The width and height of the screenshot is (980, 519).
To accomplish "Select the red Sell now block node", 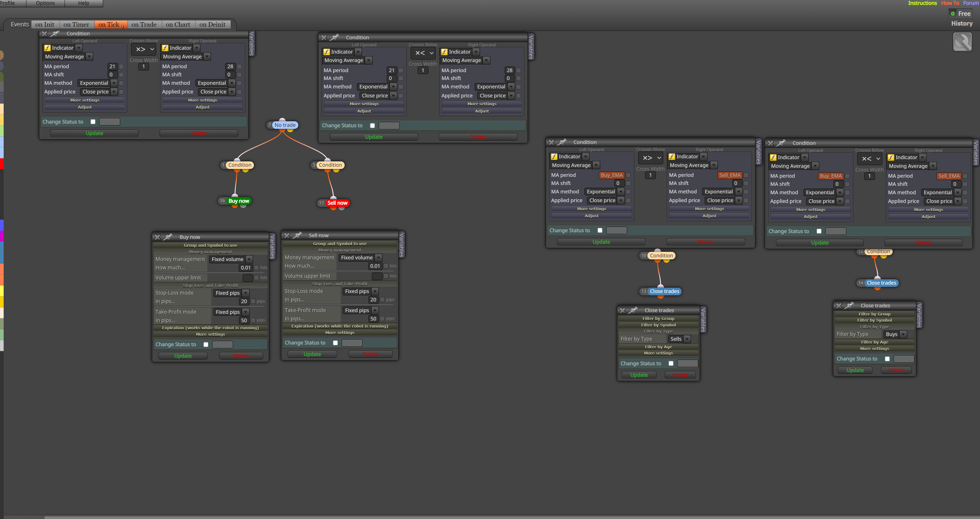I will [337, 203].
